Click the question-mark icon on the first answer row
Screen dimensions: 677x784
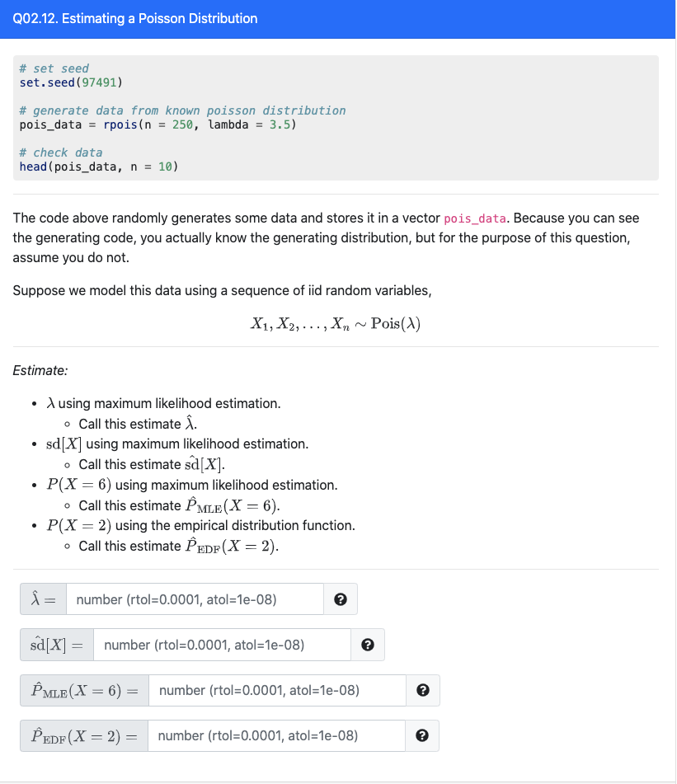point(341,599)
